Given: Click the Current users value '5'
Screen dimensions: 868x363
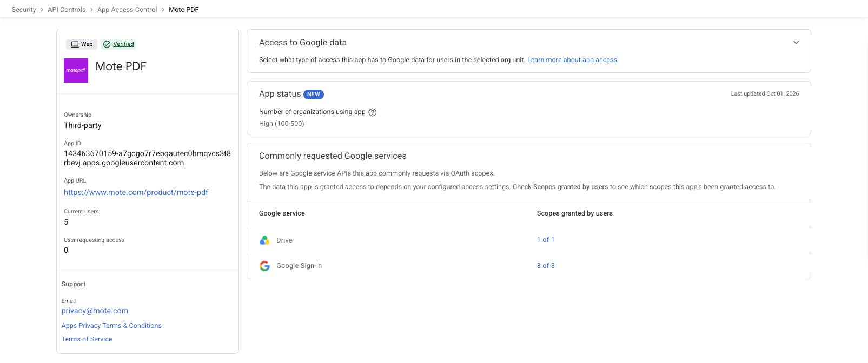Looking at the screenshot, I should [x=66, y=222].
